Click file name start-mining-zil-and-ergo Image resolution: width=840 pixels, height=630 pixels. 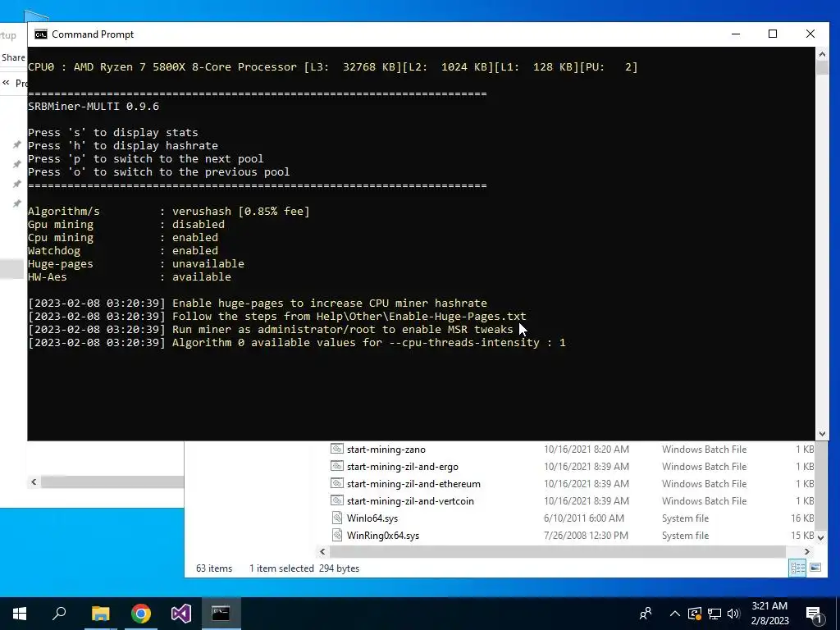coord(402,467)
